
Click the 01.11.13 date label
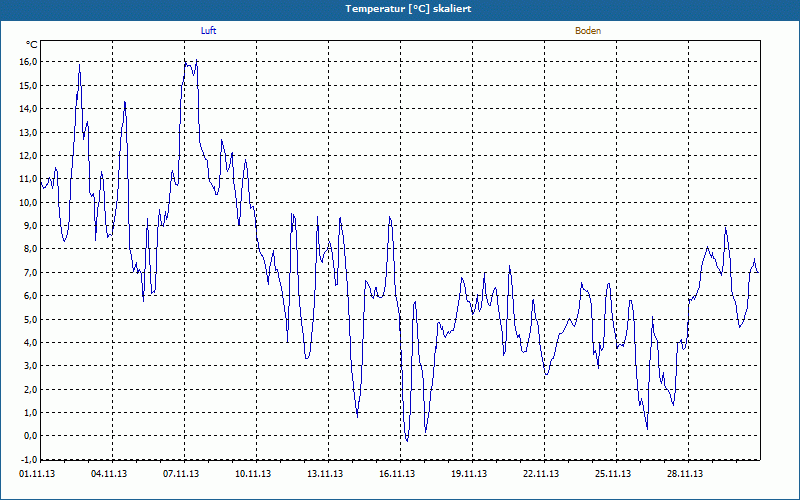tap(37, 473)
